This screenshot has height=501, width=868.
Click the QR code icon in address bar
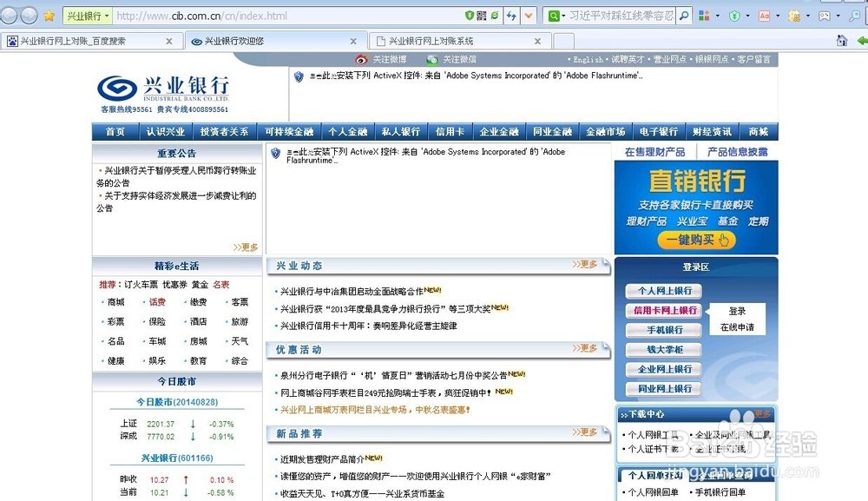click(x=482, y=16)
